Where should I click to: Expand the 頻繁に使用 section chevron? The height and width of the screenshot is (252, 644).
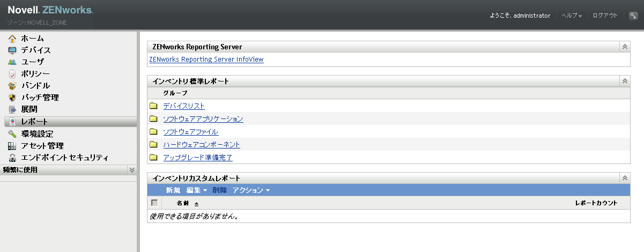click(x=132, y=169)
